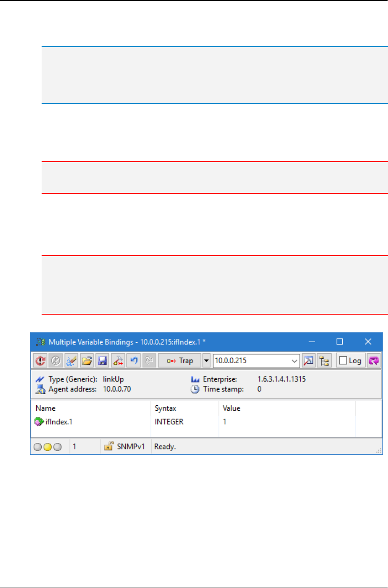
Task: Click the window title bar app icon
Action: click(41, 342)
